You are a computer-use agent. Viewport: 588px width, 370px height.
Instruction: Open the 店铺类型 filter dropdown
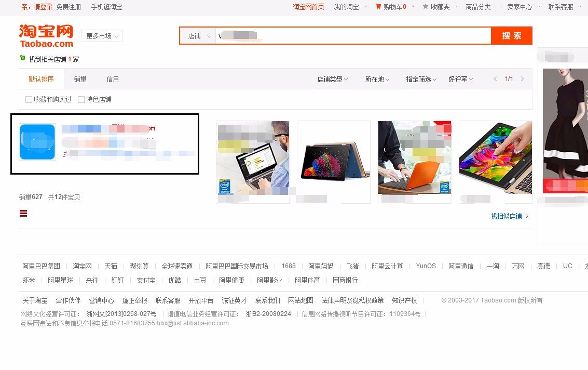point(332,79)
